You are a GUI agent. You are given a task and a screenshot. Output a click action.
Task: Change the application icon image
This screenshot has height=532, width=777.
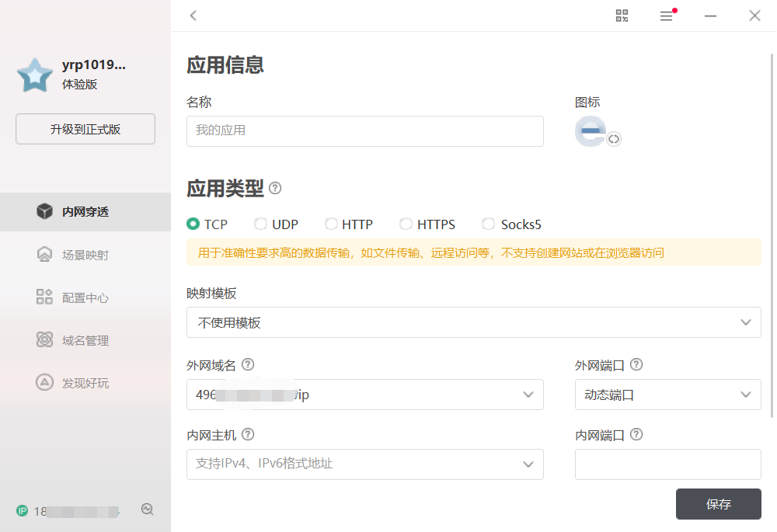[591, 131]
